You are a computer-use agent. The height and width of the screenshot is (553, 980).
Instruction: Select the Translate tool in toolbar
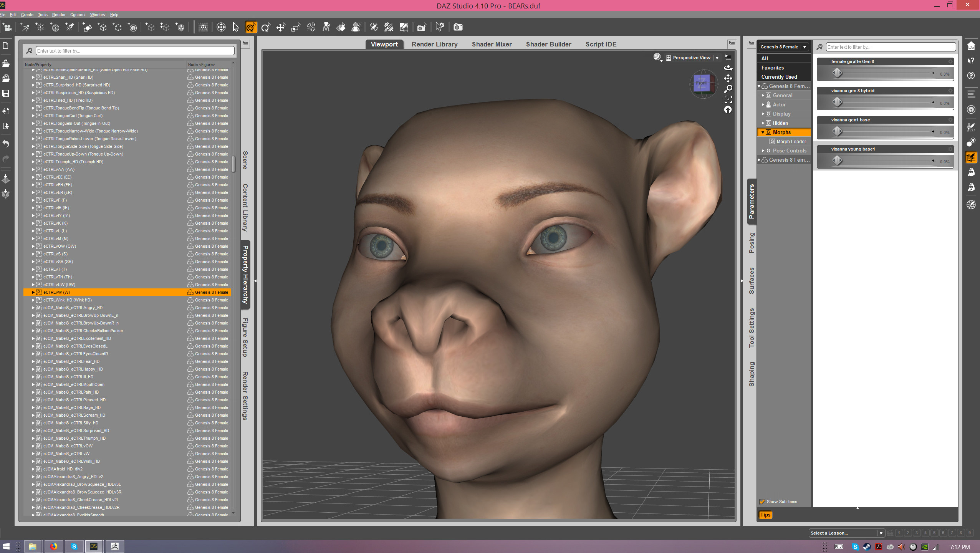281,27
